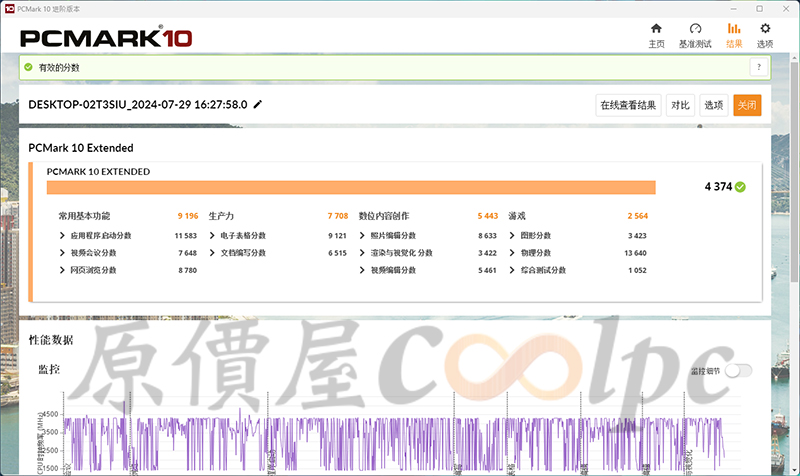The image size is (800, 476).
Task: Click the result name DESKTOP-02T3SIU text
Action: point(138,105)
